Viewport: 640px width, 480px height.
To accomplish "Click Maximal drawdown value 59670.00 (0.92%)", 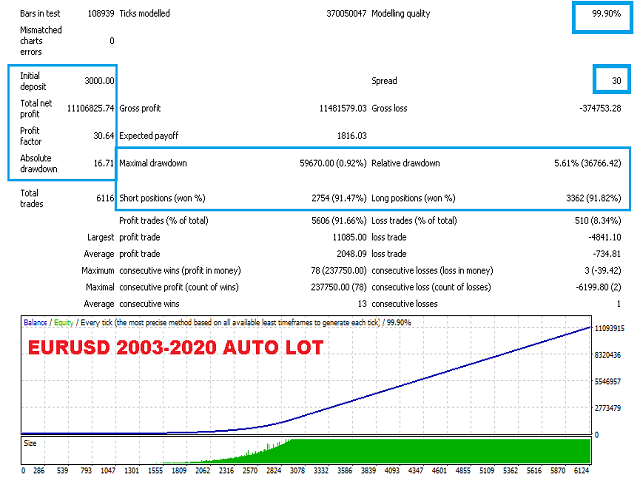I will (x=333, y=163).
